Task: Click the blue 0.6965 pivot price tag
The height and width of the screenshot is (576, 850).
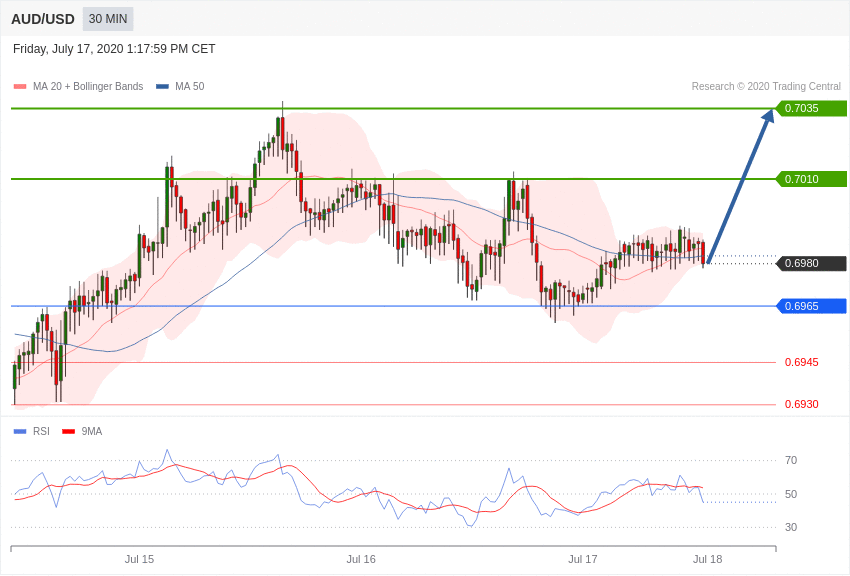Action: (x=811, y=306)
